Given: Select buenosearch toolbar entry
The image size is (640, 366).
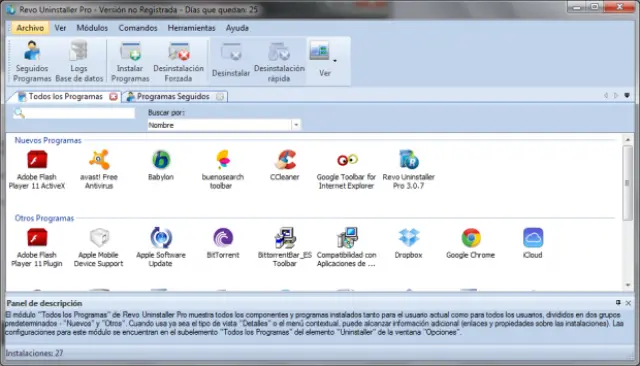Looking at the screenshot, I should [222, 170].
